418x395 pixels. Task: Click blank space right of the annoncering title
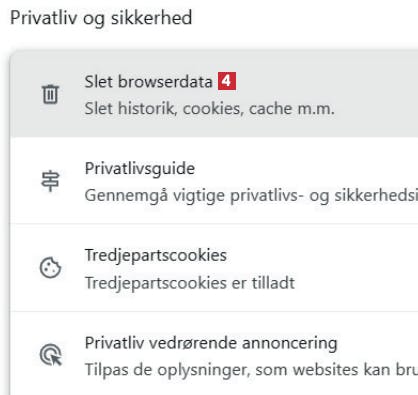tap(377, 343)
